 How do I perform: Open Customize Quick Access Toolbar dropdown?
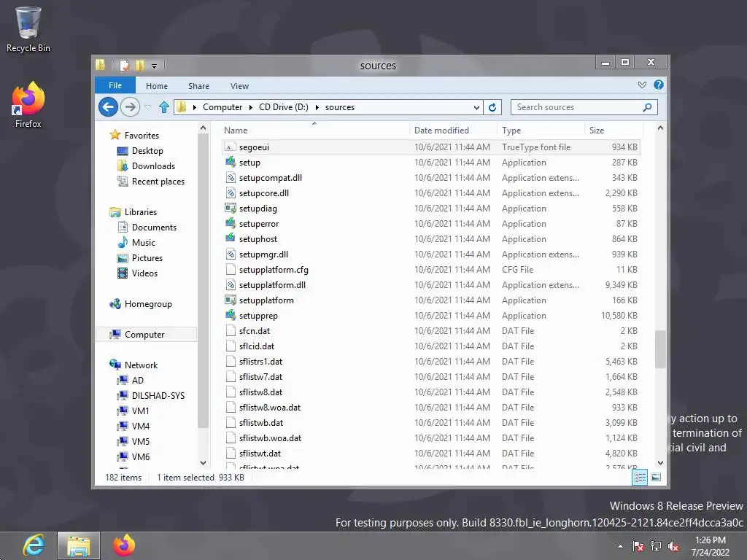click(x=155, y=66)
